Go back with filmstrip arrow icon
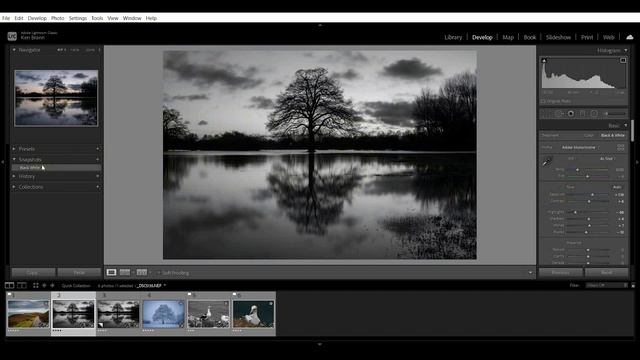Viewport: 640px width, 360px height. coord(44,285)
